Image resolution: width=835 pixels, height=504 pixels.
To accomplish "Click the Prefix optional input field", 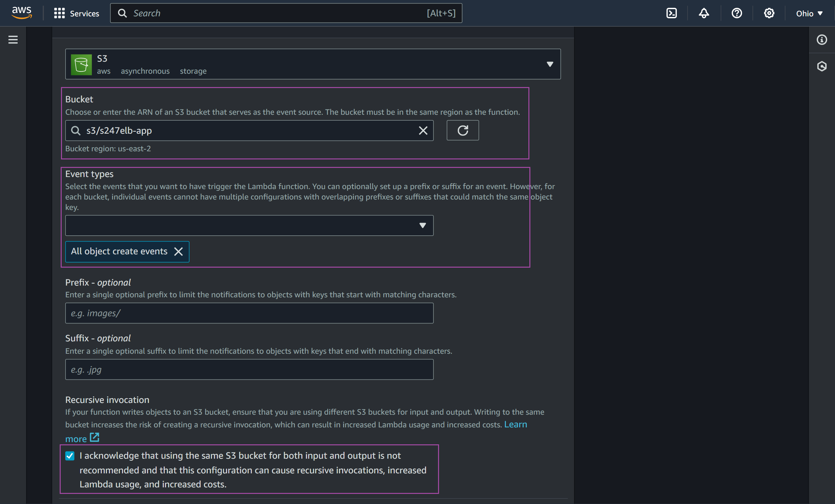I will tap(249, 313).
